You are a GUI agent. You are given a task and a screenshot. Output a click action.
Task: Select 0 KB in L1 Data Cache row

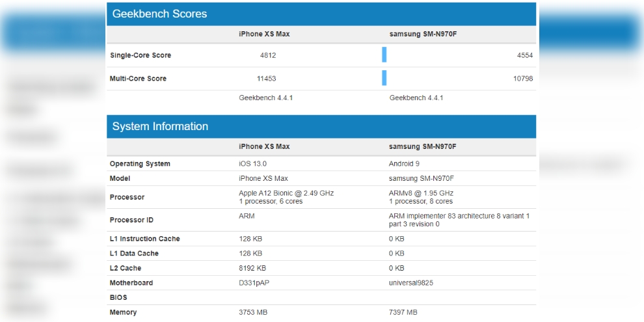click(x=397, y=254)
